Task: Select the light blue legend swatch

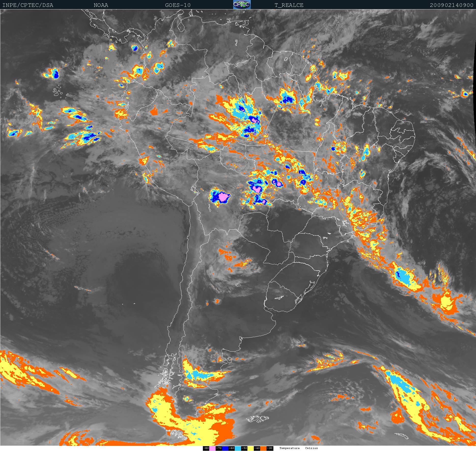Action: tap(238, 448)
